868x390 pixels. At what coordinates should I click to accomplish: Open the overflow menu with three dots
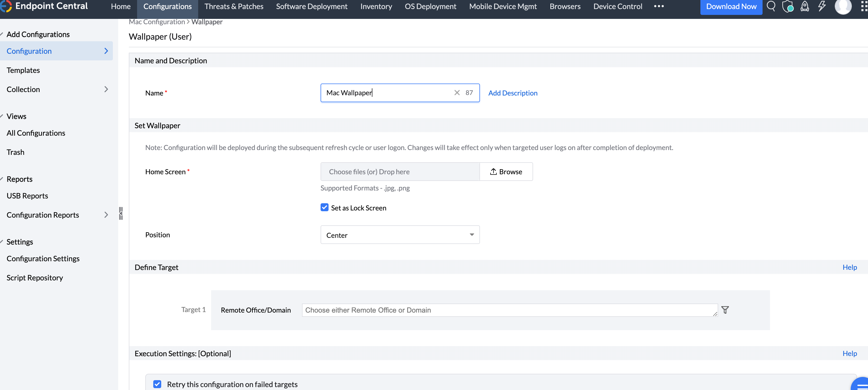pyautogui.click(x=659, y=6)
